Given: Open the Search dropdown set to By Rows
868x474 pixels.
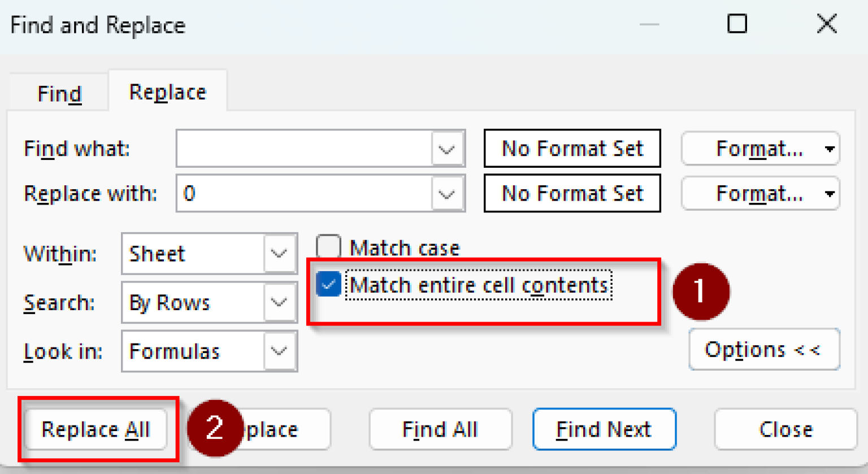Looking at the screenshot, I should point(279,303).
